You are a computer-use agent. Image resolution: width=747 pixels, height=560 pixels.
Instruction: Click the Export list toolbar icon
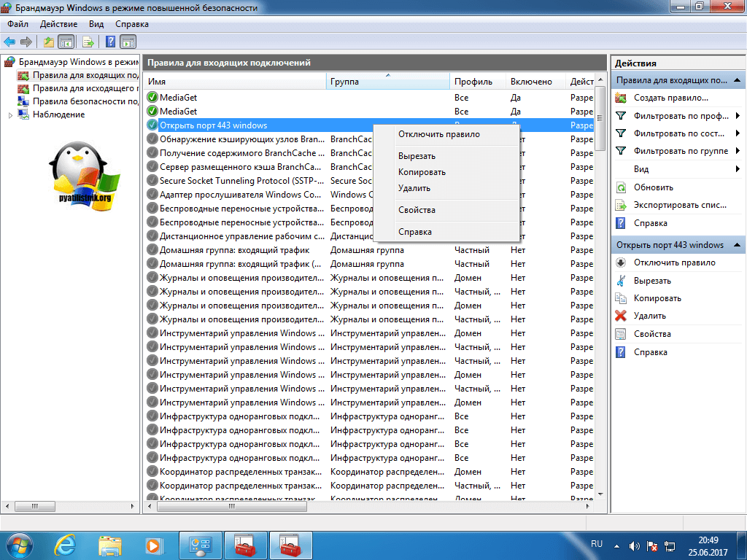(88, 42)
